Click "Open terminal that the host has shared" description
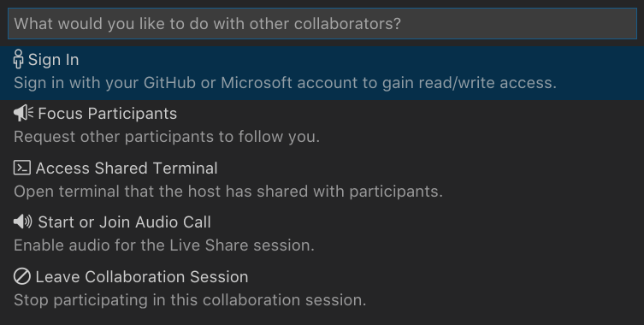The height and width of the screenshot is (325, 644). tap(228, 192)
